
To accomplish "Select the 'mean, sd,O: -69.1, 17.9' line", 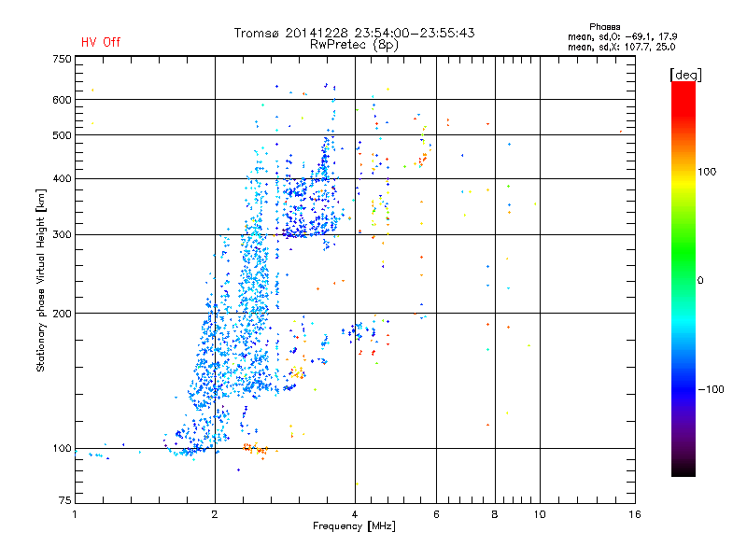I will tap(622, 36).
